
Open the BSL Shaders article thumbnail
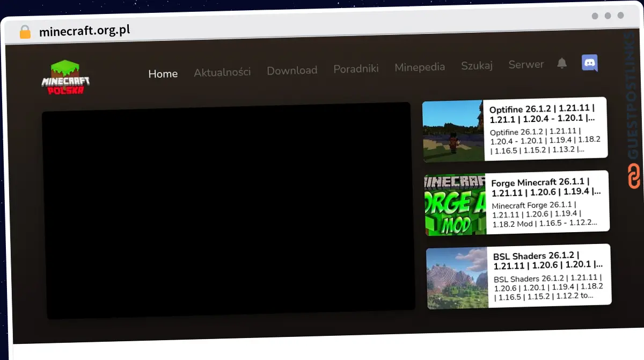(457, 278)
